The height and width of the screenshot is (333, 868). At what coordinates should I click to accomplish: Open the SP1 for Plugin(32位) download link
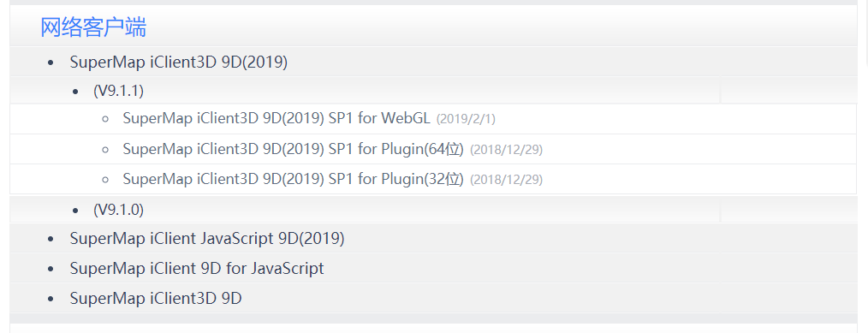[293, 179]
